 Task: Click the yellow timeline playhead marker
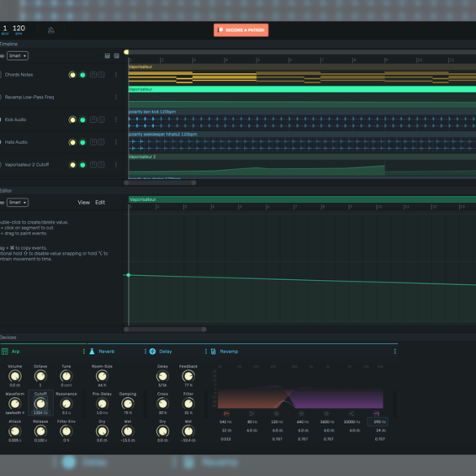point(126,52)
